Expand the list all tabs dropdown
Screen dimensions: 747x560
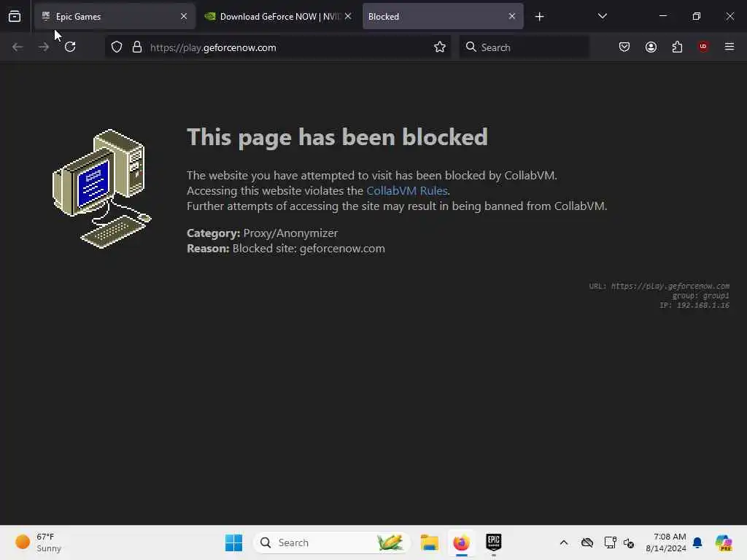602,16
